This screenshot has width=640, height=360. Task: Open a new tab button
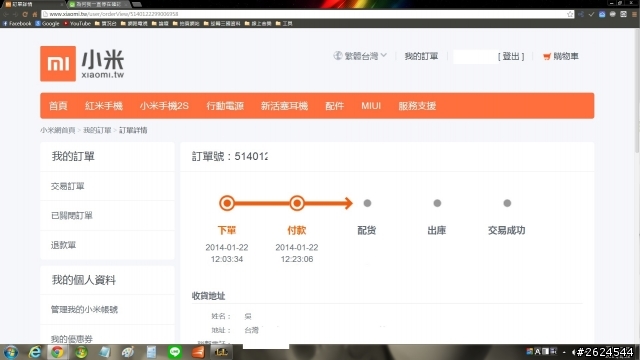pos(137,4)
